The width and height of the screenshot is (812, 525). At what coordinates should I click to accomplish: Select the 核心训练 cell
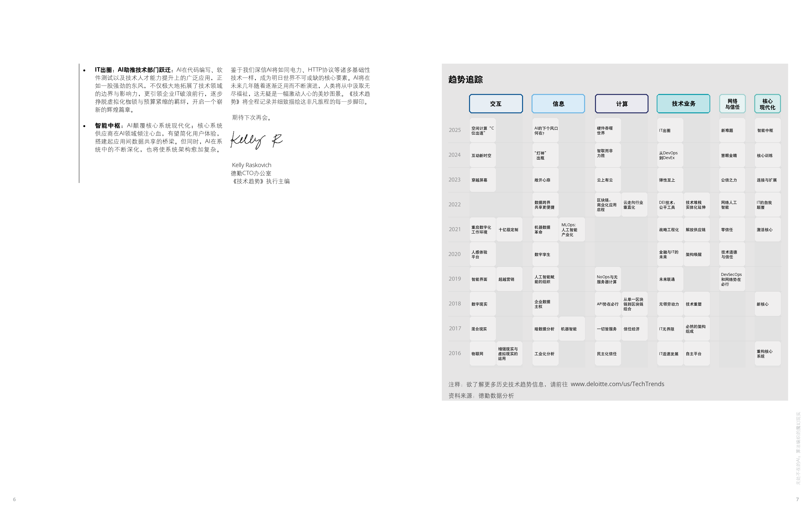pos(768,155)
